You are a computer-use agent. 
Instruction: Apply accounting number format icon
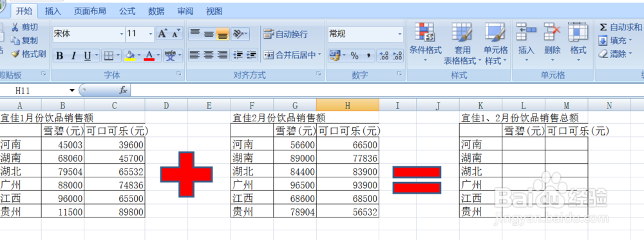click(x=336, y=55)
